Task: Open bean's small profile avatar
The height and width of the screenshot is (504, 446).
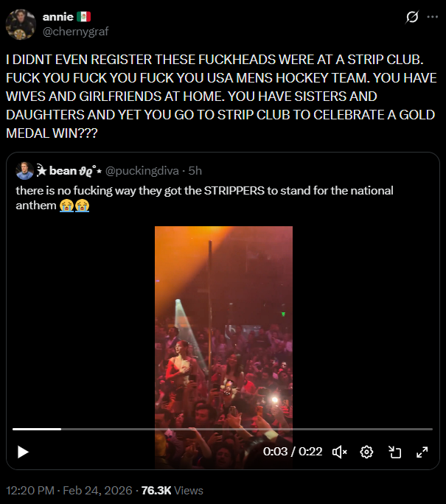Action: point(25,171)
